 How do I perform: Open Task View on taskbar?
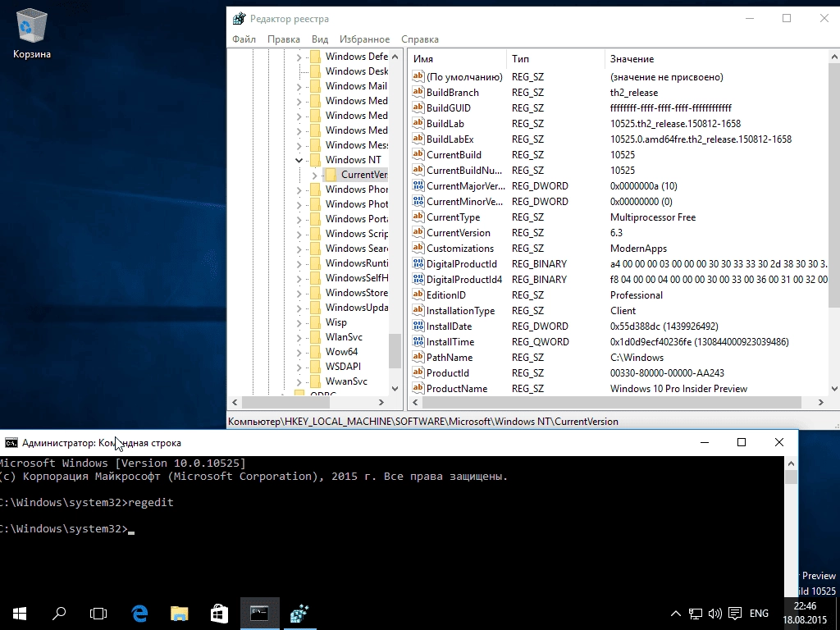click(98, 614)
